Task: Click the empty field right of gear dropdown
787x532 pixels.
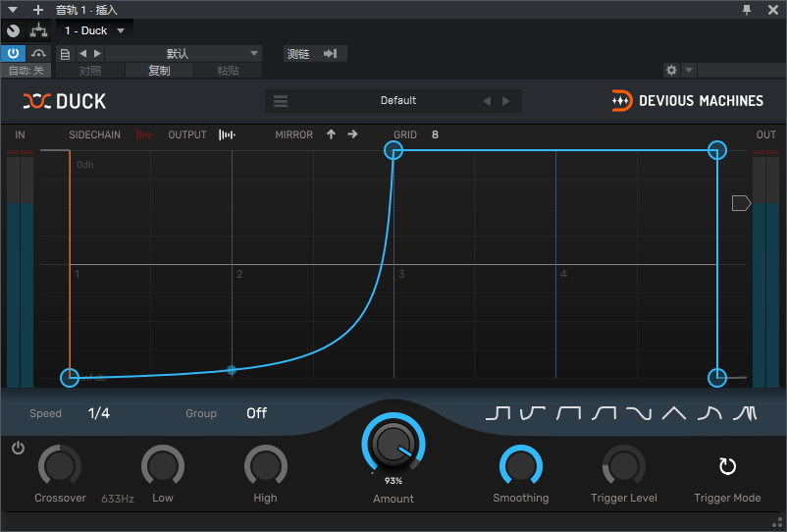Action: [741, 71]
